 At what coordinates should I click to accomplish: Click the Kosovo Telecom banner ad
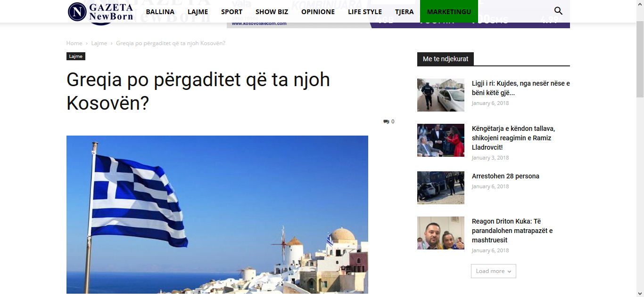[x=398, y=24]
